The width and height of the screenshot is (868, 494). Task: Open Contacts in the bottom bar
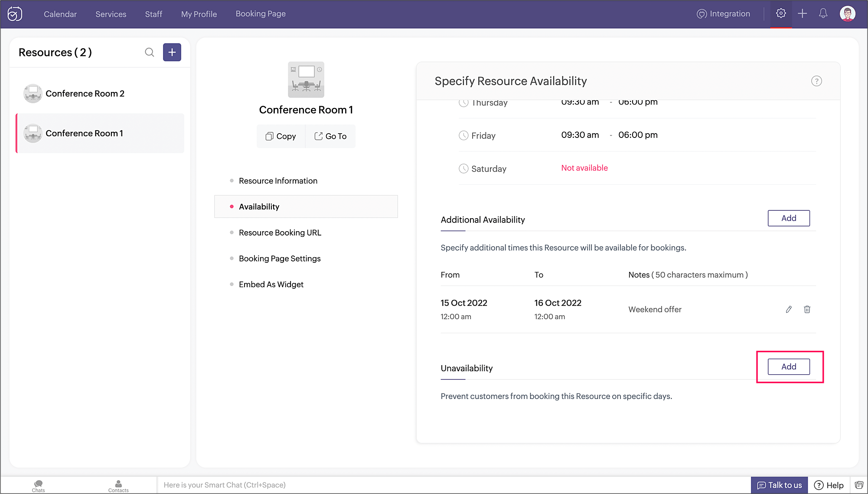pyautogui.click(x=118, y=486)
